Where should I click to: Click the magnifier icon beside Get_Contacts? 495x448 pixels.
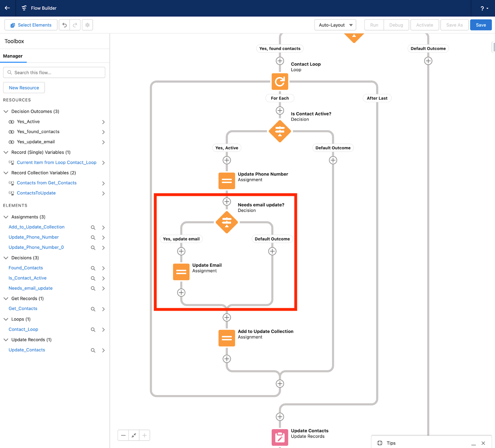pyautogui.click(x=93, y=309)
